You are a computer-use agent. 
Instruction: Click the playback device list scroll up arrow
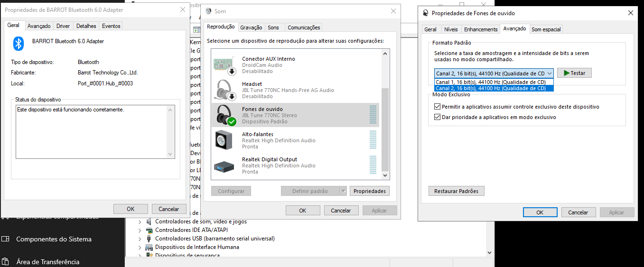coord(385,55)
